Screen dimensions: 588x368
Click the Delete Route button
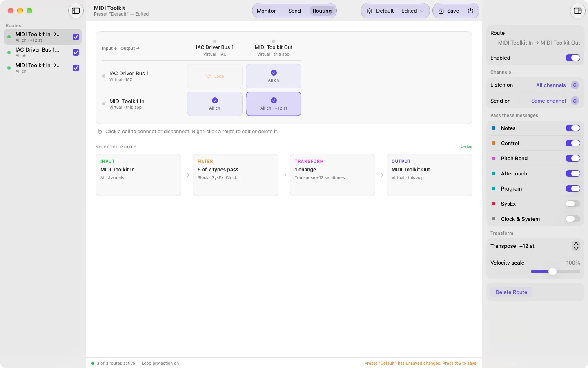click(x=511, y=292)
